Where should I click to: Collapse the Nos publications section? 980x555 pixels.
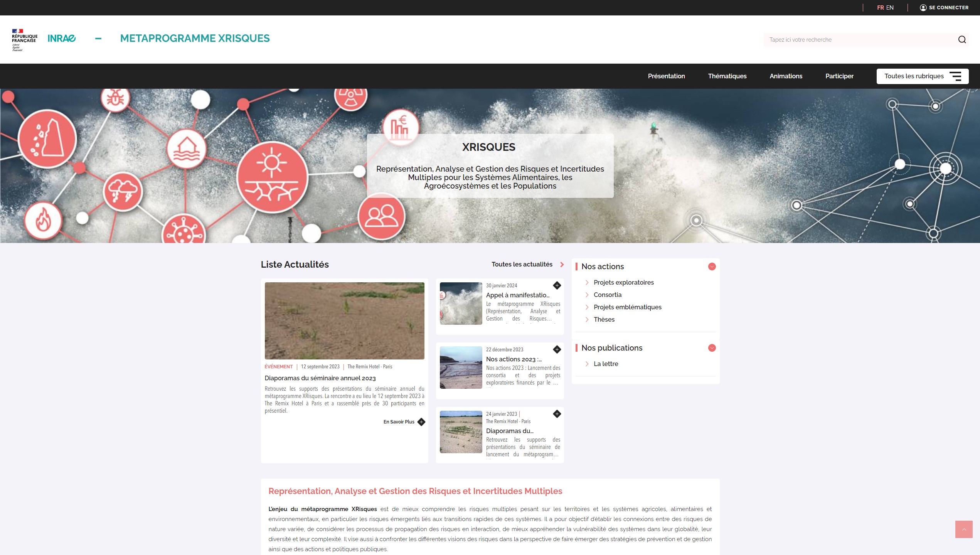point(712,348)
